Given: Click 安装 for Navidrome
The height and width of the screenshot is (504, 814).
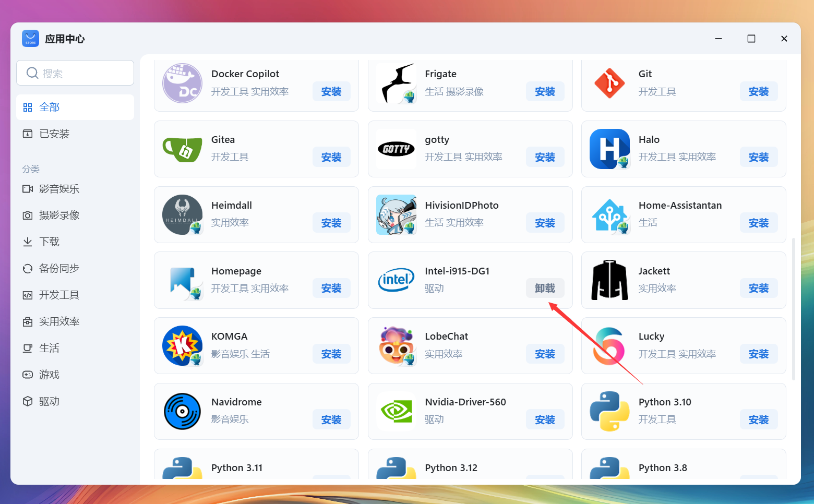Looking at the screenshot, I should [x=331, y=419].
